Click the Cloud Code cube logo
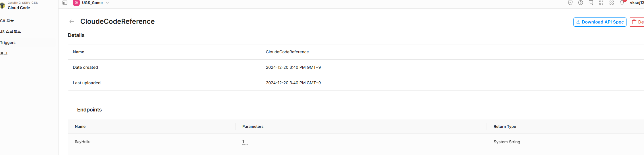The image size is (644, 155). click(x=3, y=6)
